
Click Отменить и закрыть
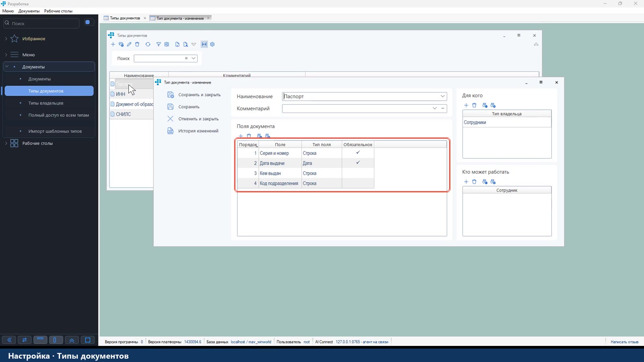[x=193, y=119]
